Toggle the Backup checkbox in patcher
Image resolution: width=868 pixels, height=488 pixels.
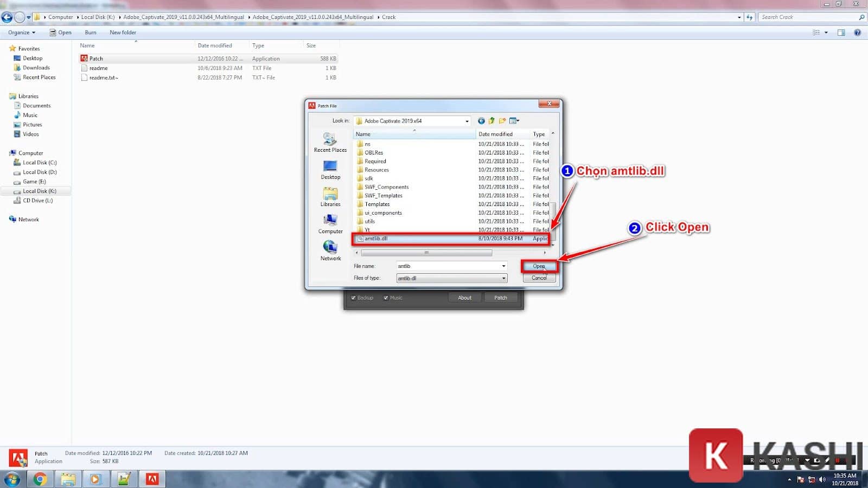354,298
